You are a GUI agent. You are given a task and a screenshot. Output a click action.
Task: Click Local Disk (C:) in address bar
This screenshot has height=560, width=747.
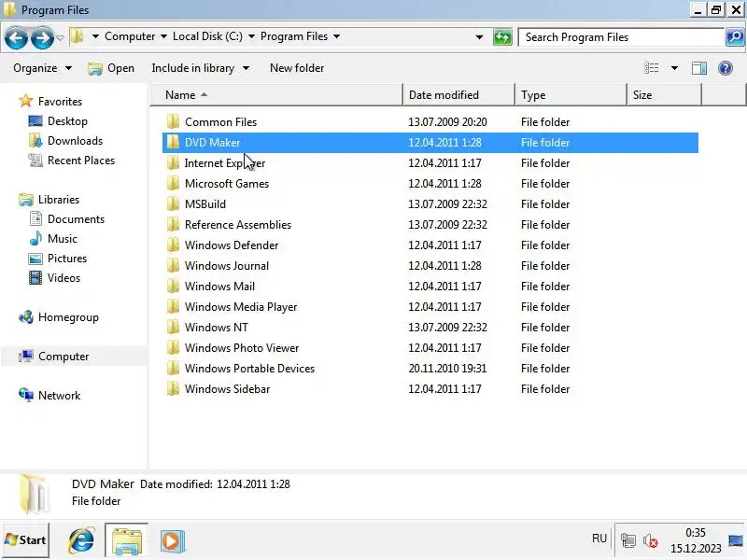point(207,36)
